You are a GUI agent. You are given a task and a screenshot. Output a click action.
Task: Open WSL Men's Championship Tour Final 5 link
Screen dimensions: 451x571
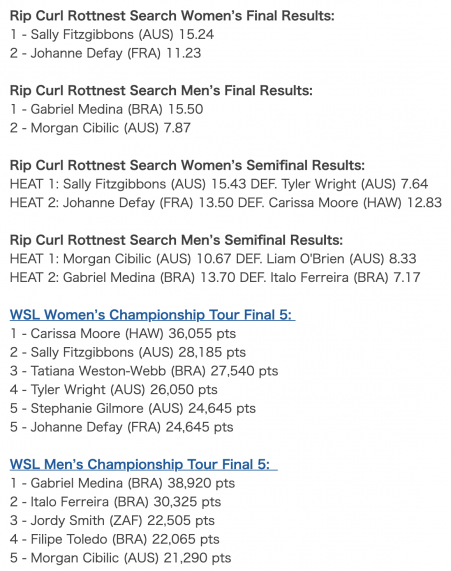(x=144, y=464)
